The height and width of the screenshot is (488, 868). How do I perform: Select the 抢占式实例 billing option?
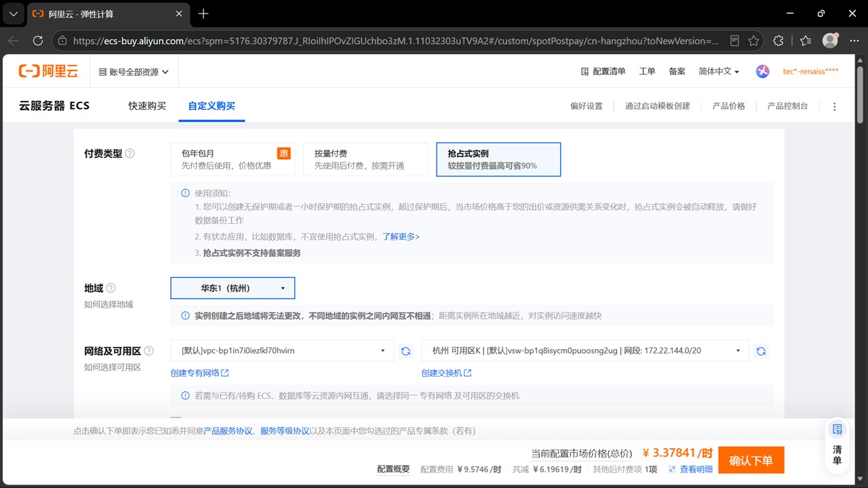click(498, 159)
